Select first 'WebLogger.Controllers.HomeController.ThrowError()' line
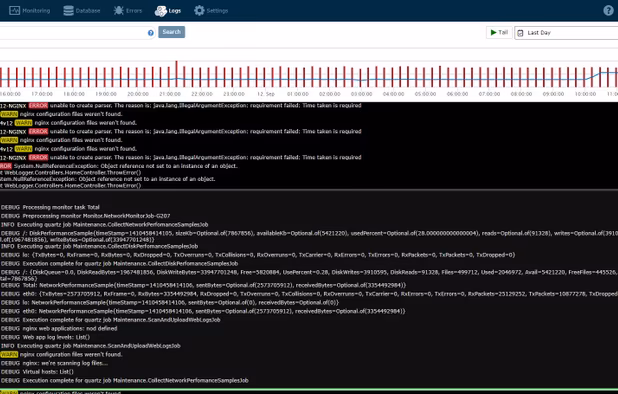618x394 pixels. pos(71,173)
